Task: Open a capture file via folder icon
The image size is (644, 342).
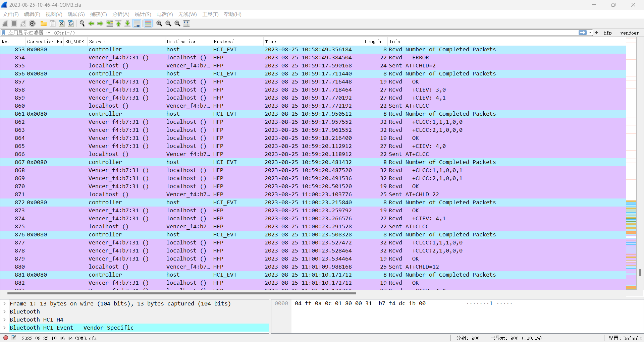Action: click(44, 23)
